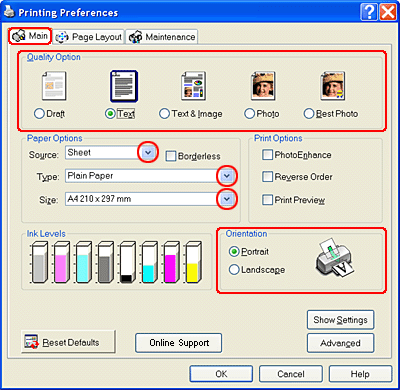400x390 pixels.
Task: Switch to the Page Layout tab
Action: [89, 37]
